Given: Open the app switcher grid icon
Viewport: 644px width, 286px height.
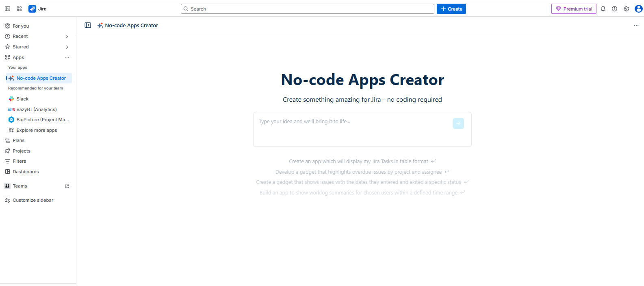Looking at the screenshot, I should [19, 9].
